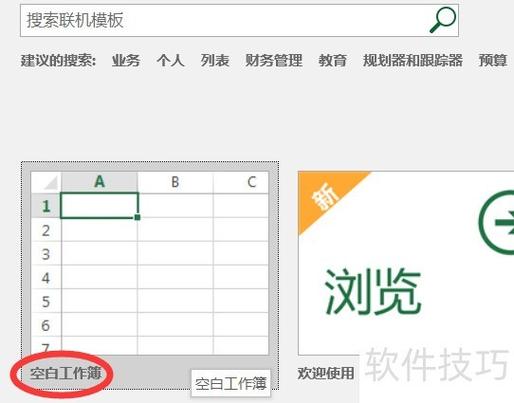Open suggested search 业务
The height and width of the screenshot is (403, 514).
126,61
